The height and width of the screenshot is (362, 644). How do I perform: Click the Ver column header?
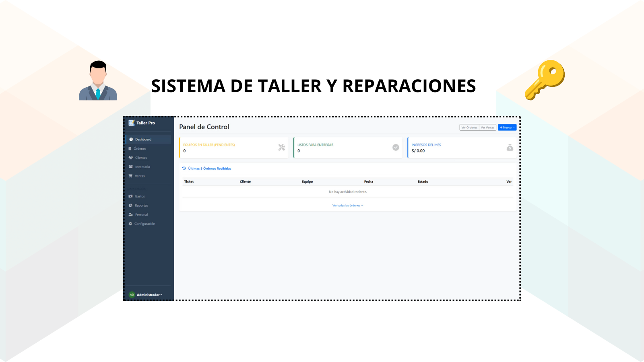click(509, 182)
